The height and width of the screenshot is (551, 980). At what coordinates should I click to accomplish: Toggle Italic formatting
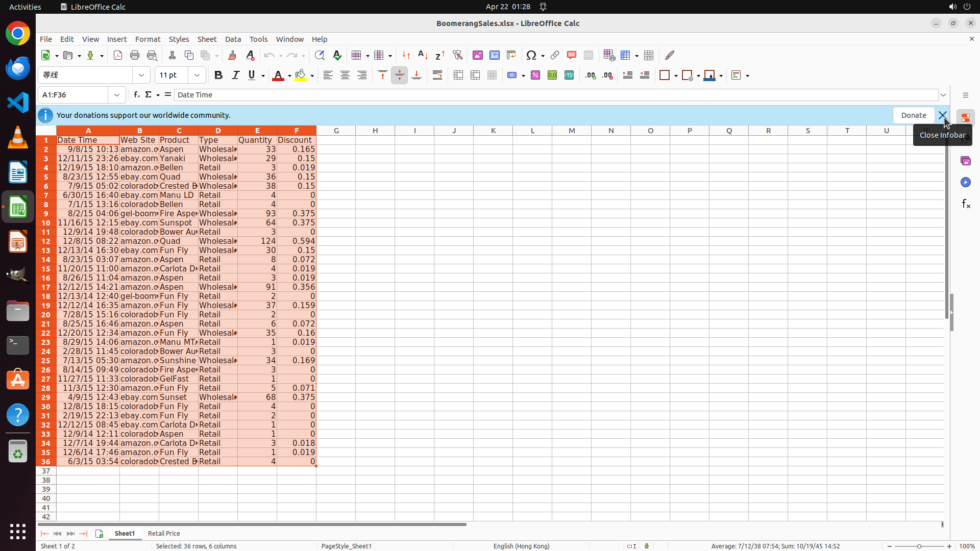tap(235, 76)
